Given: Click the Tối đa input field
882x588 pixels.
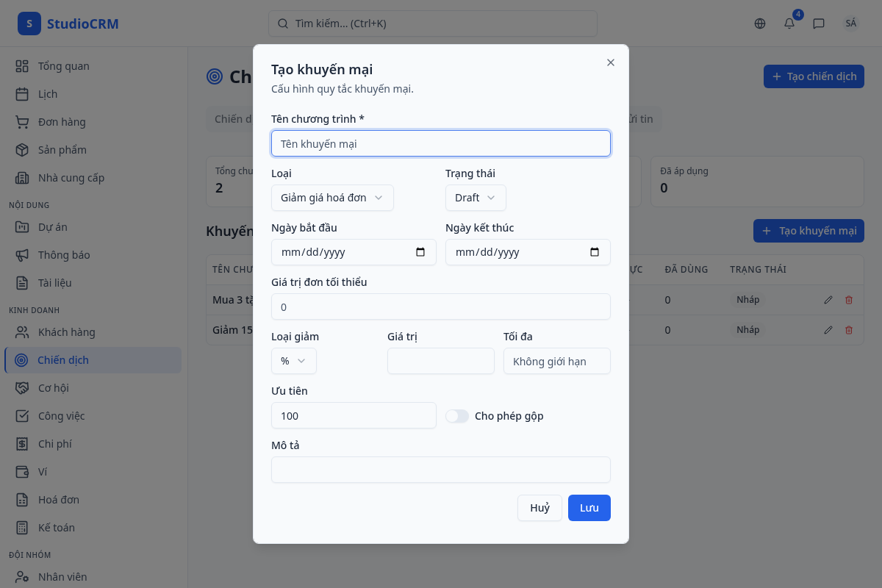Looking at the screenshot, I should click(x=556, y=361).
